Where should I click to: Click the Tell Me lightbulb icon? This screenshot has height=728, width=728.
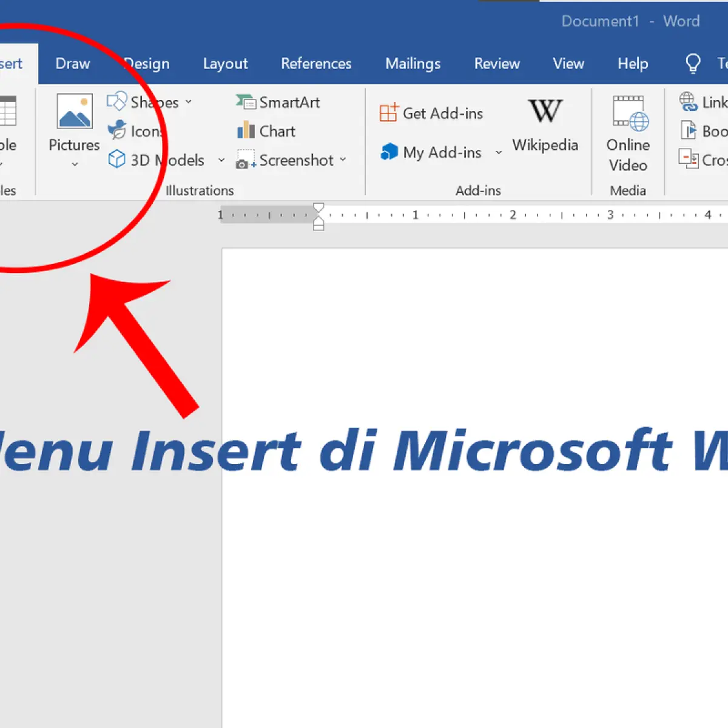pos(693,64)
